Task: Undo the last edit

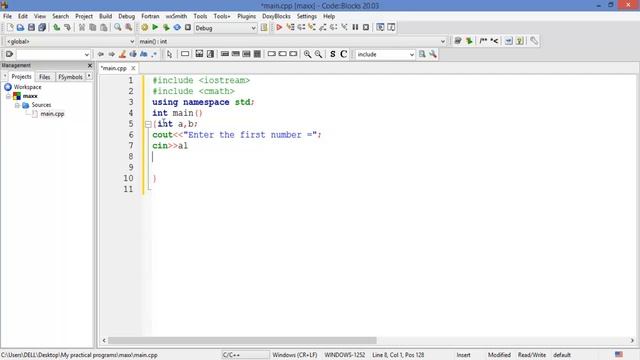Action: click(57, 27)
